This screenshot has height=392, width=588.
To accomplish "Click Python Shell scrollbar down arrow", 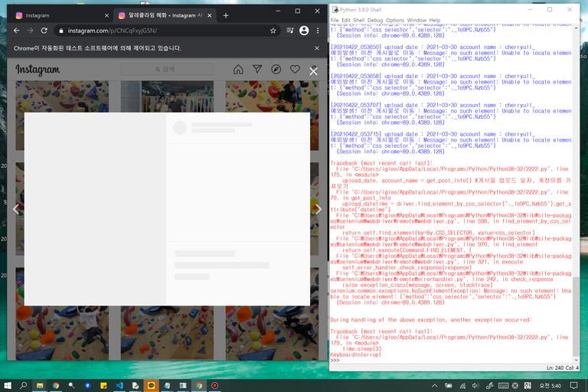I will [576, 360].
